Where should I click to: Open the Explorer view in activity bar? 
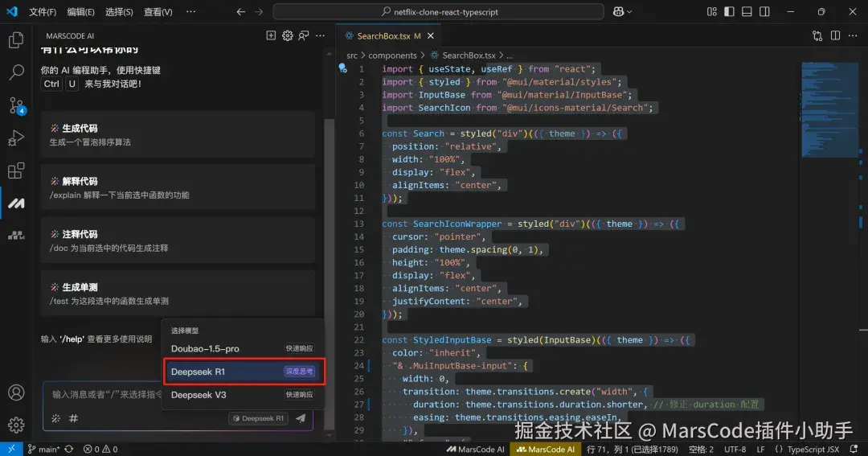click(16, 40)
